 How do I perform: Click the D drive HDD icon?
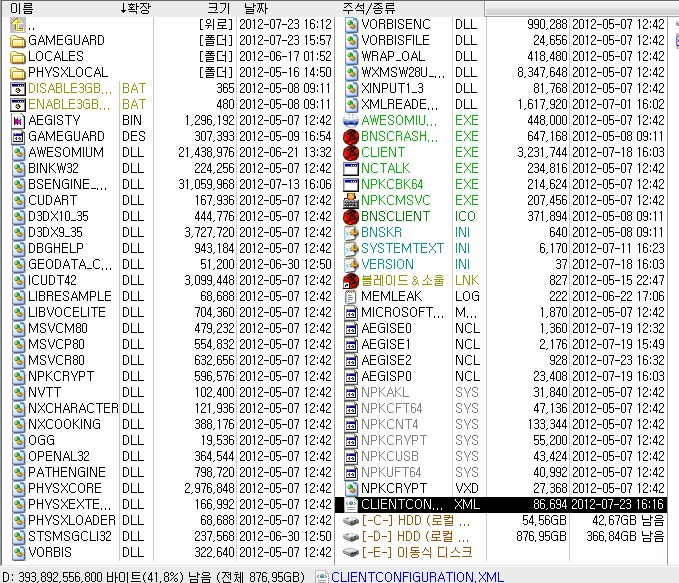pos(351,537)
